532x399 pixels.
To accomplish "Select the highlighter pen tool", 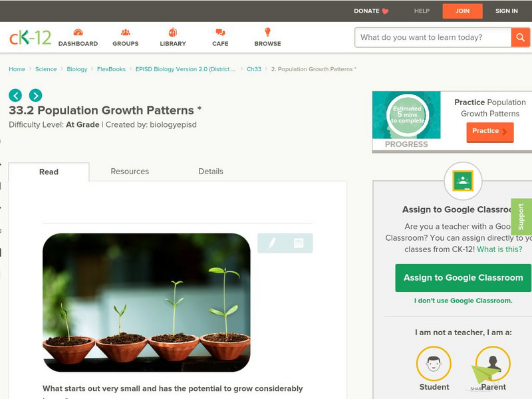I will [x=272, y=243].
